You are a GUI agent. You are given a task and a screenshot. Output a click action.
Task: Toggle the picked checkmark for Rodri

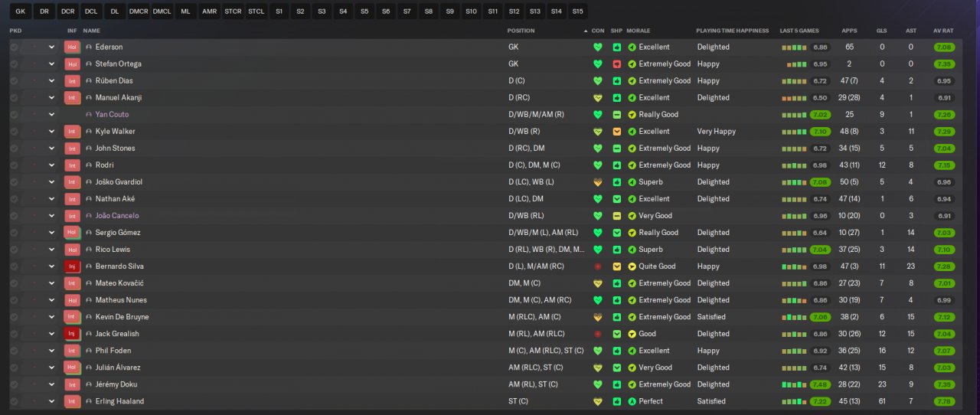(14, 165)
